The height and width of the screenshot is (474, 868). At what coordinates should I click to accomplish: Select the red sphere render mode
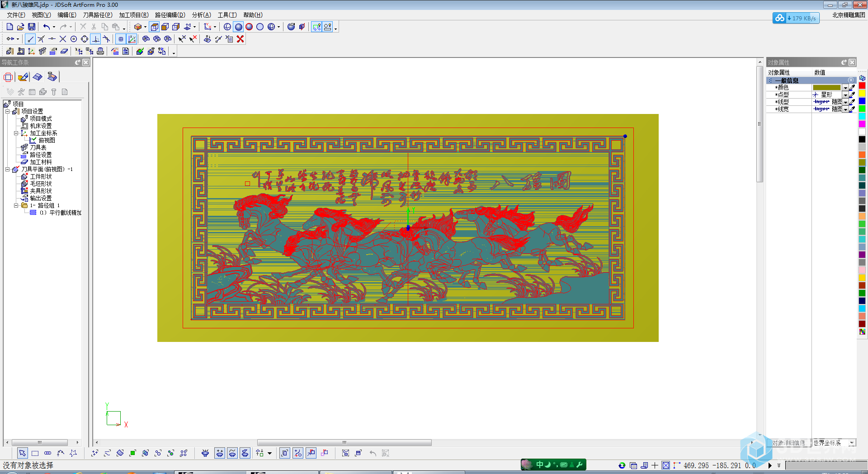[x=249, y=27]
